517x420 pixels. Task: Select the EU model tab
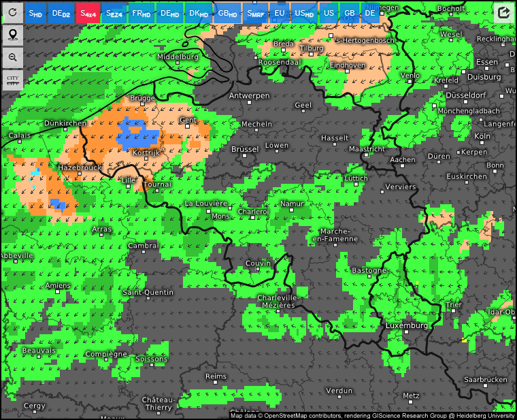[x=280, y=13]
